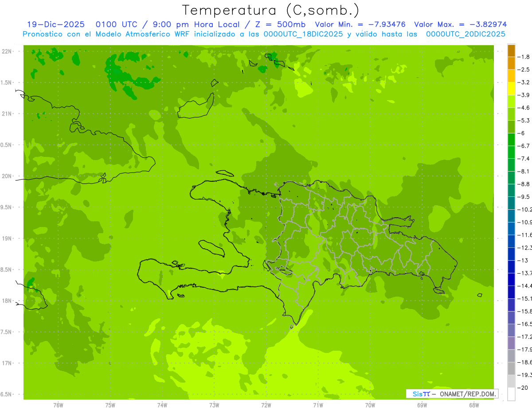The width and height of the screenshot is (532, 411).
Task: Pick the green swatch between -6 and -6.7
Action: [511, 140]
